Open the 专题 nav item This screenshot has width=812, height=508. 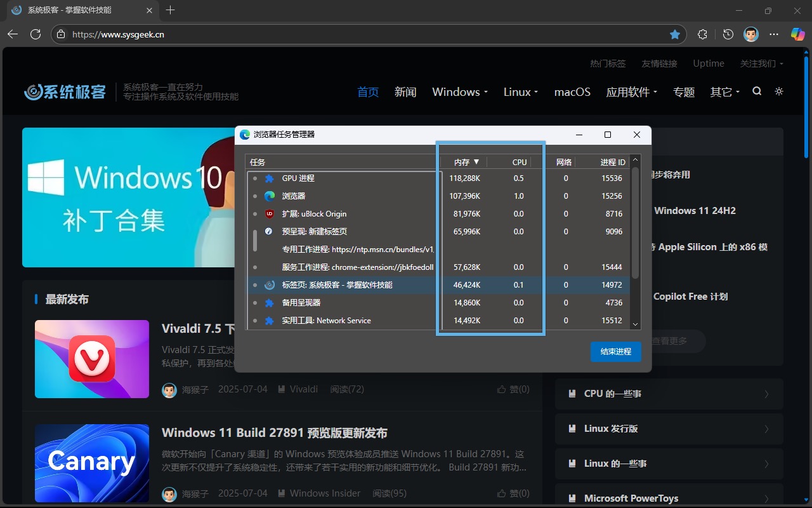tap(684, 92)
